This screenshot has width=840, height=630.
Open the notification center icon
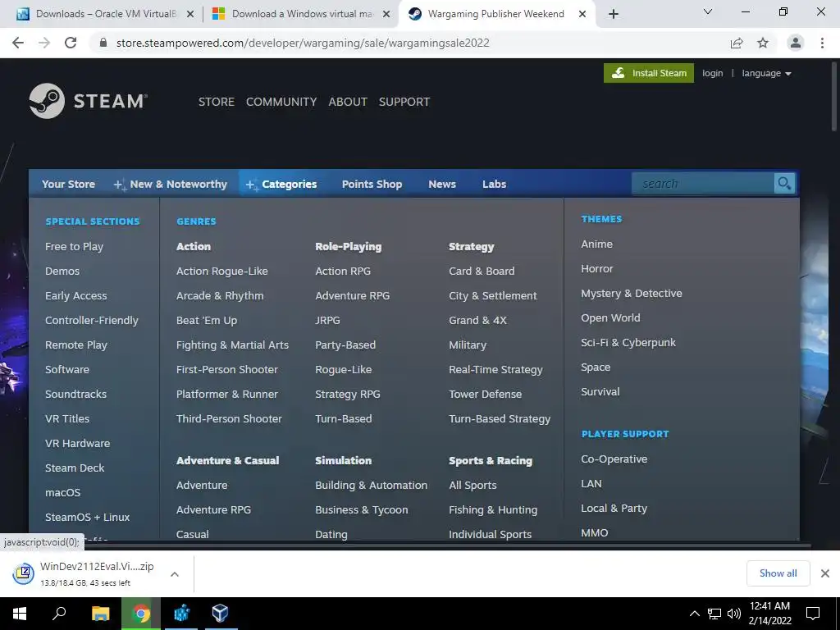point(813,614)
